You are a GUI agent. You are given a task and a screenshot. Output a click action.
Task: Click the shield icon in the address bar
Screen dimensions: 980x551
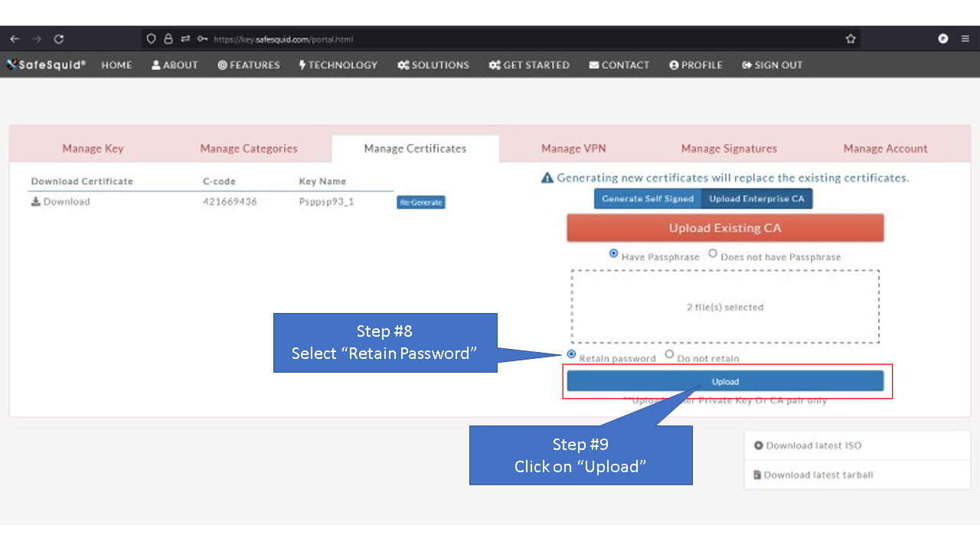(151, 38)
